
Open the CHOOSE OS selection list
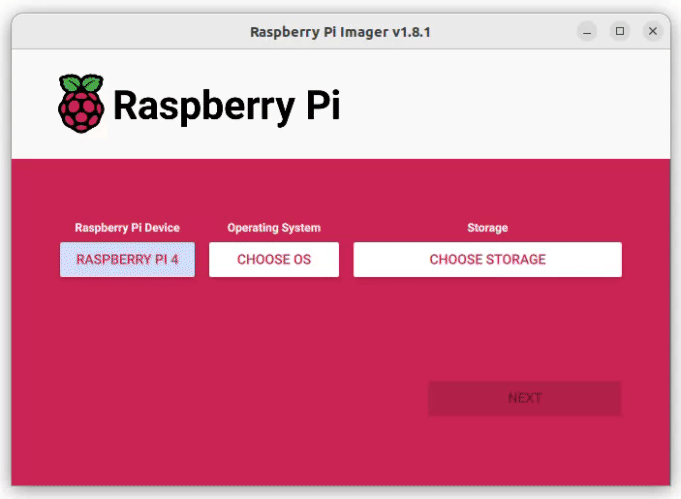tap(274, 259)
